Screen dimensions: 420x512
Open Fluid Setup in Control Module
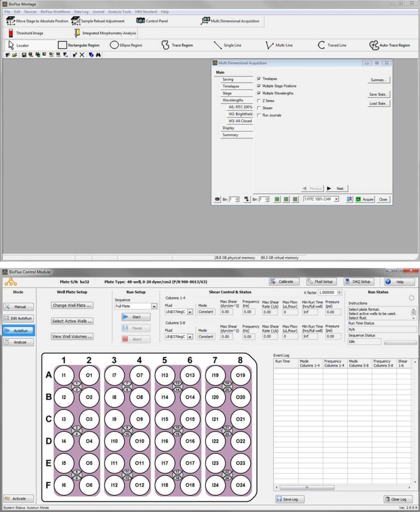322,282
